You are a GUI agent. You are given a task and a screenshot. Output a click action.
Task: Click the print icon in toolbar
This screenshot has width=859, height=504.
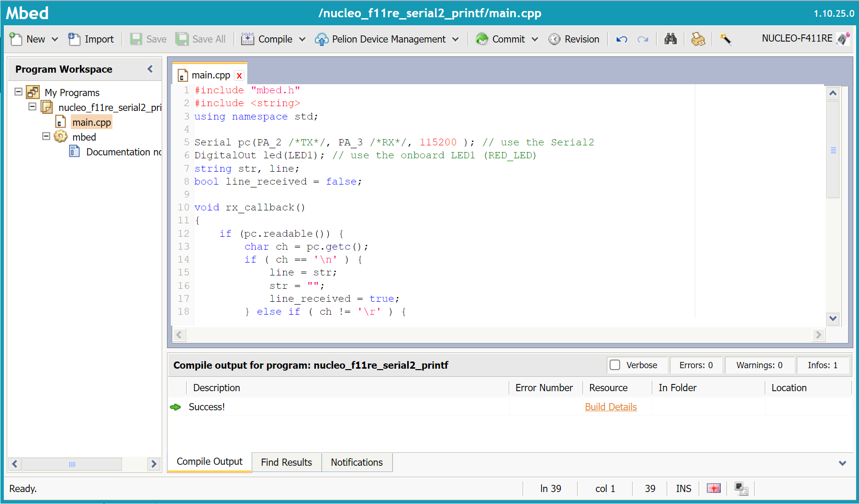click(x=698, y=39)
